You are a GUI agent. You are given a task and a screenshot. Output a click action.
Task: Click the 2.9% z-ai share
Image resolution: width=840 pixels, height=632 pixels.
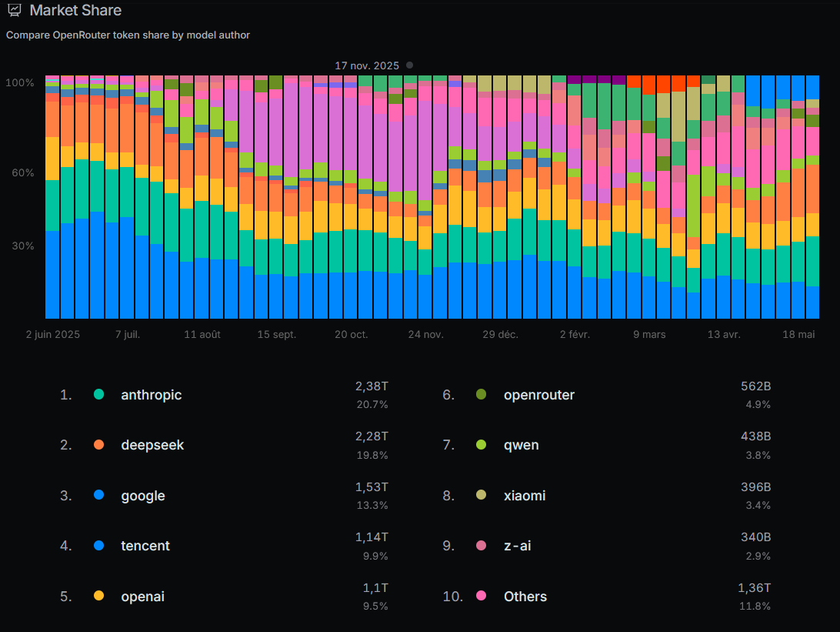pos(758,556)
